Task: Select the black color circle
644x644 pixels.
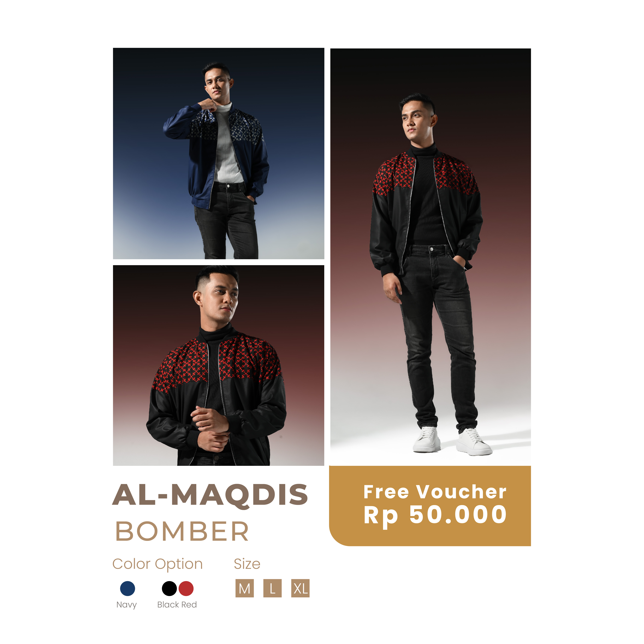Action: (x=169, y=588)
